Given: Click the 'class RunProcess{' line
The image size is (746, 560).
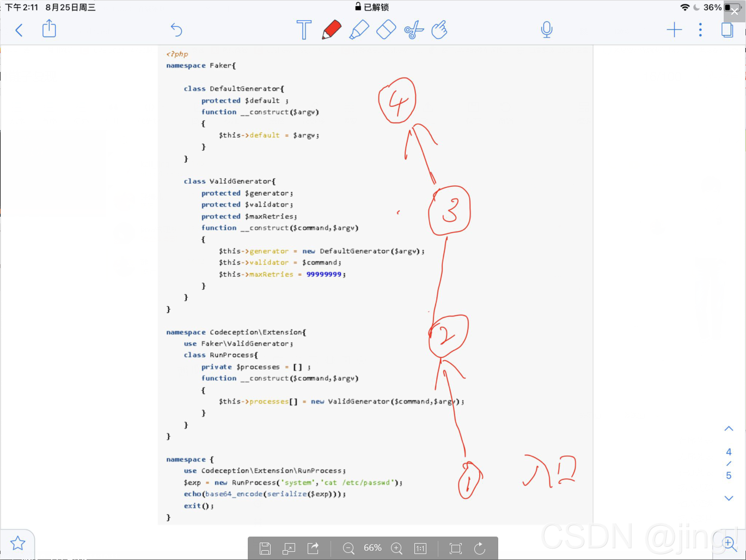Looking at the screenshot, I should pos(221,355).
